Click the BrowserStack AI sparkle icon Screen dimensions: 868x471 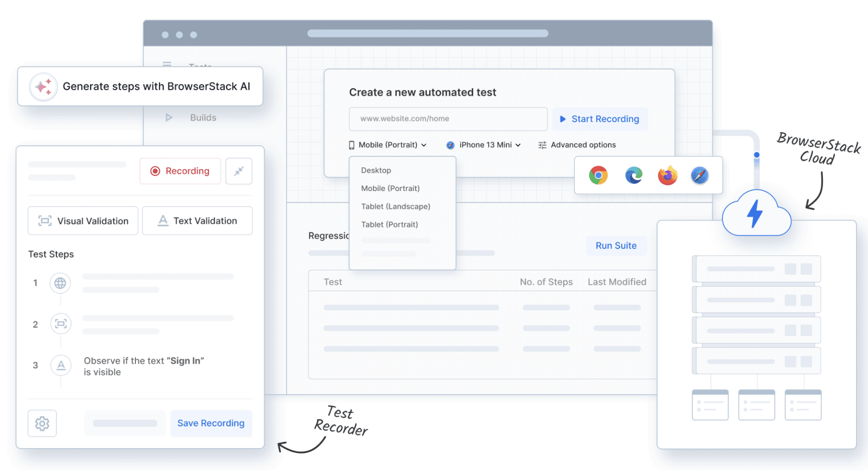pos(43,87)
